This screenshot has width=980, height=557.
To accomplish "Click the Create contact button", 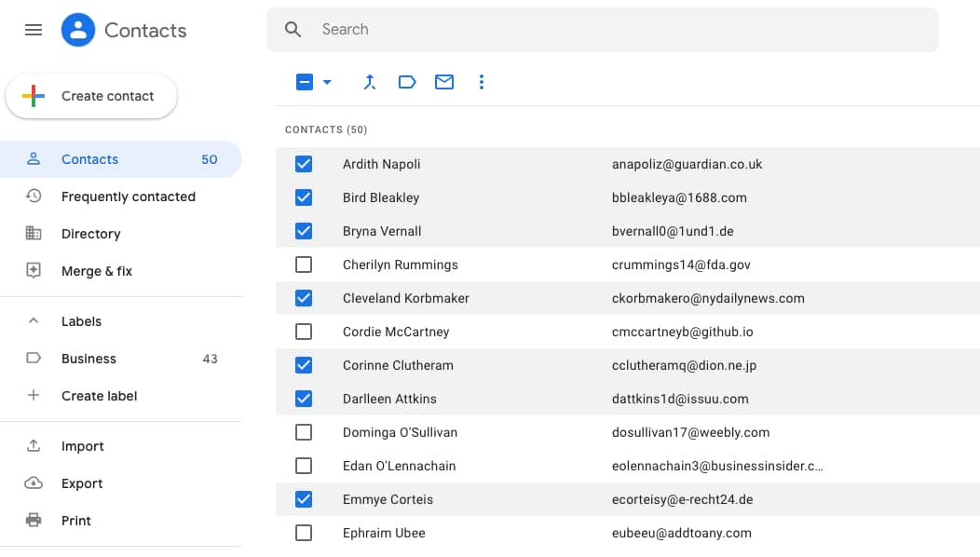I will click(91, 96).
